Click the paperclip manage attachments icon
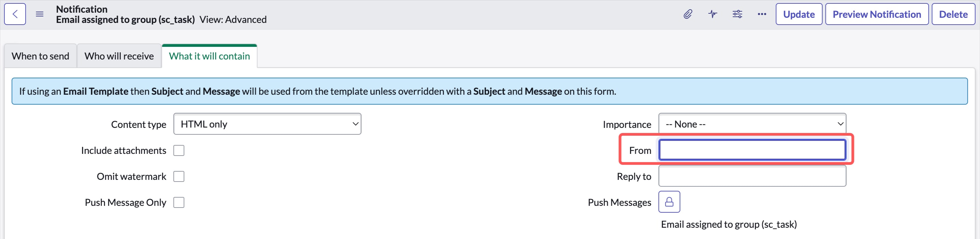 pyautogui.click(x=688, y=14)
